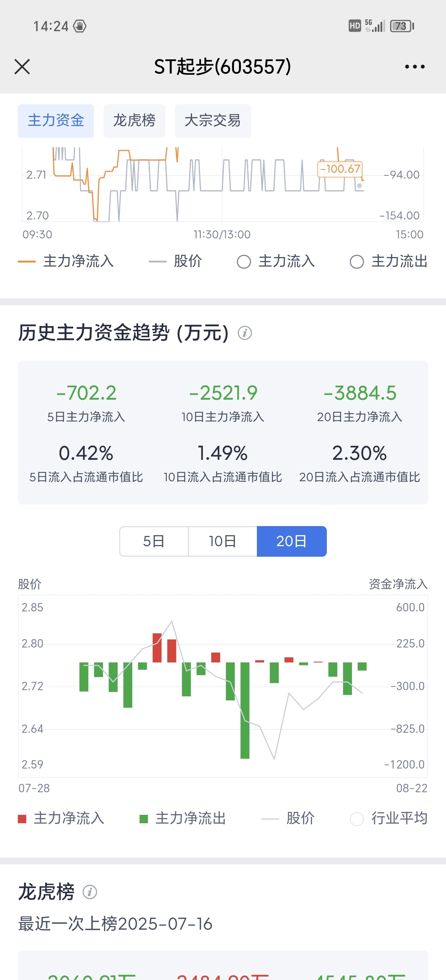The height and width of the screenshot is (980, 446).
Task: Select the 10日 period button
Action: (223, 541)
